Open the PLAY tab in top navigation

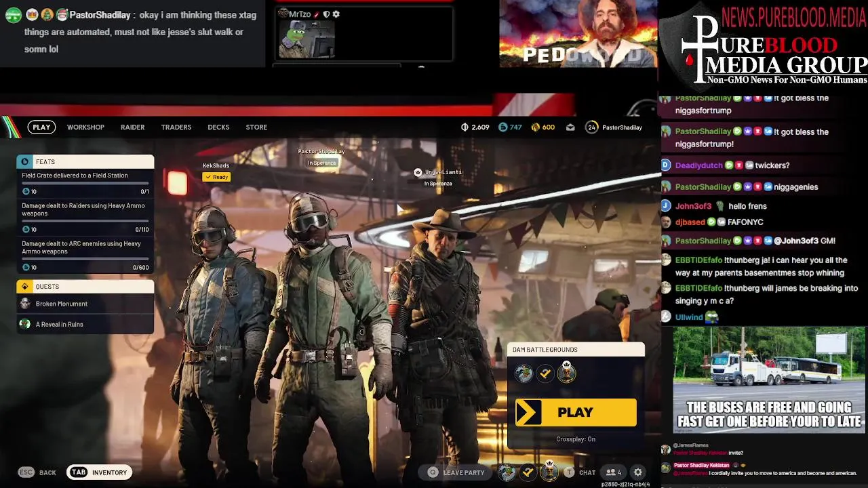pyautogui.click(x=41, y=127)
